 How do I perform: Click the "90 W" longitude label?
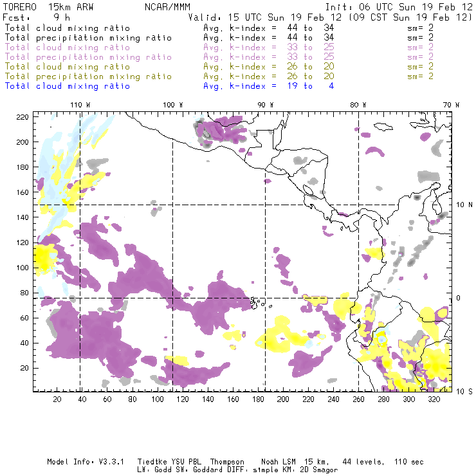[x=266, y=105]
